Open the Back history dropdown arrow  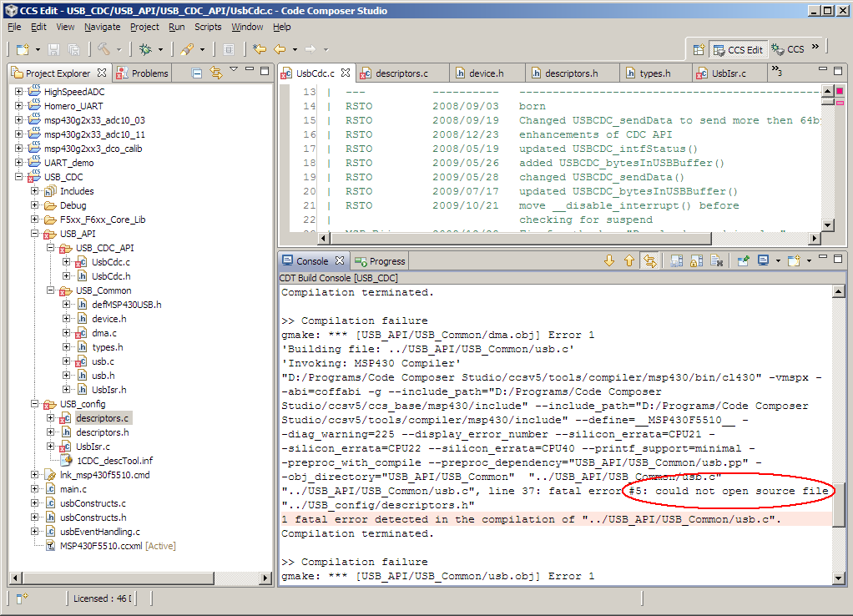295,49
